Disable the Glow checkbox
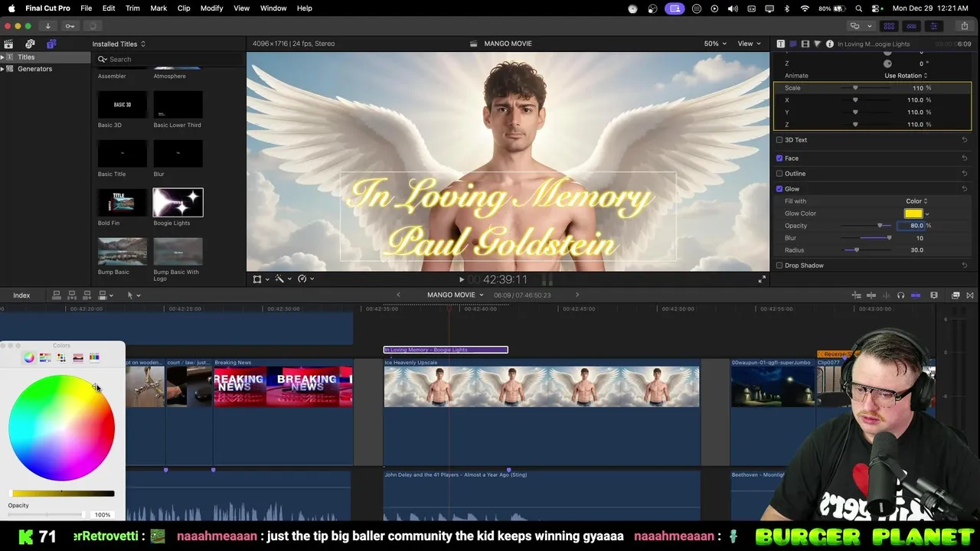Screen dimensions: 980x551 [779, 189]
